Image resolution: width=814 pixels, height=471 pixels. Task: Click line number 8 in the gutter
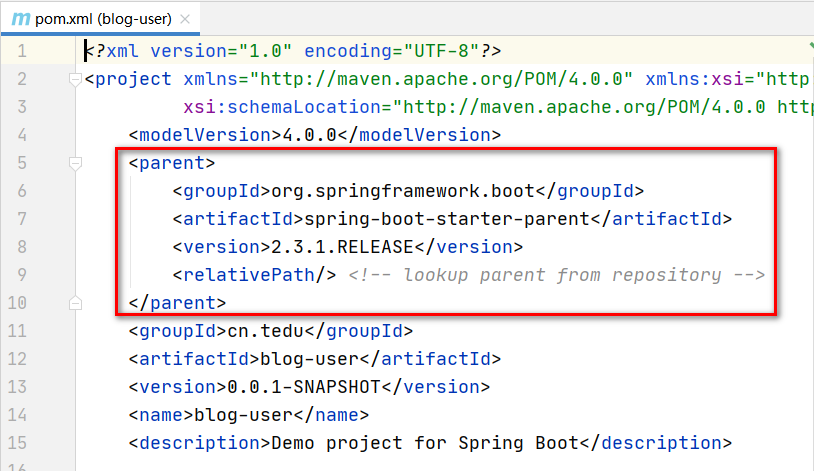click(x=22, y=247)
